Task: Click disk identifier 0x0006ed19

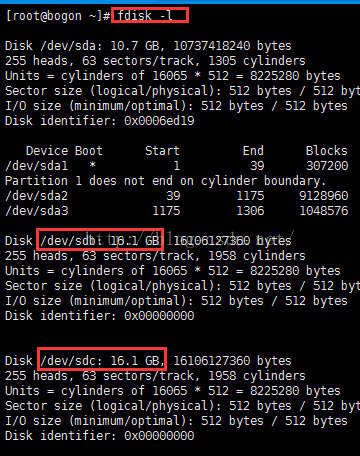Action: [159, 121]
